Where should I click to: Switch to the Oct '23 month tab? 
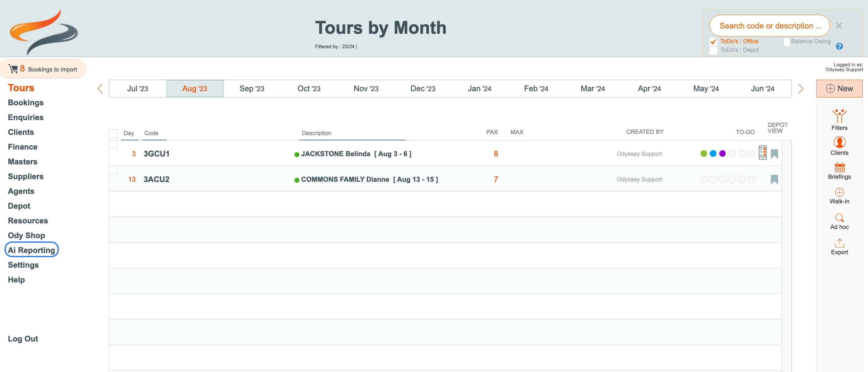click(x=309, y=89)
